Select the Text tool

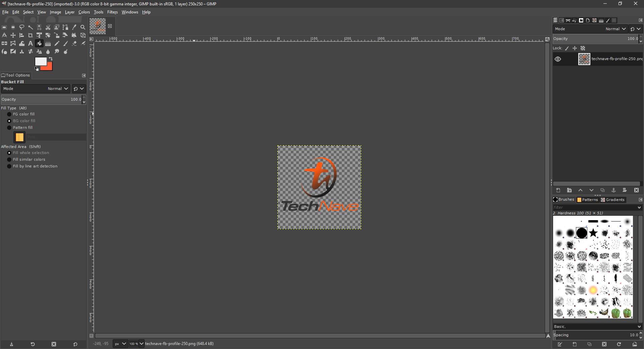31,43
